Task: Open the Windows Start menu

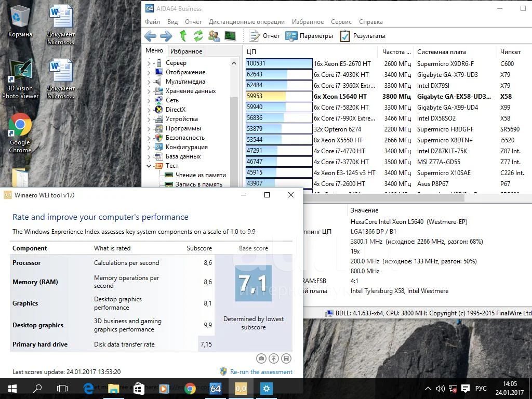Action: pyautogui.click(x=12, y=389)
